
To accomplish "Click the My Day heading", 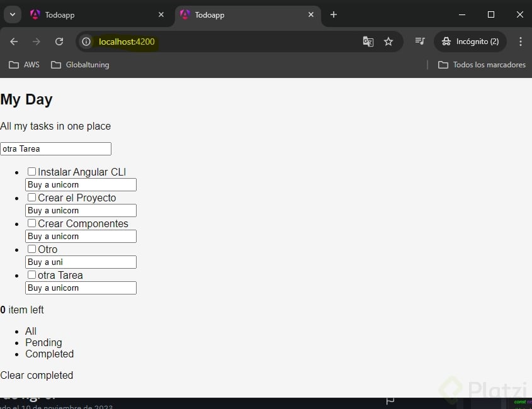I will (26, 99).
